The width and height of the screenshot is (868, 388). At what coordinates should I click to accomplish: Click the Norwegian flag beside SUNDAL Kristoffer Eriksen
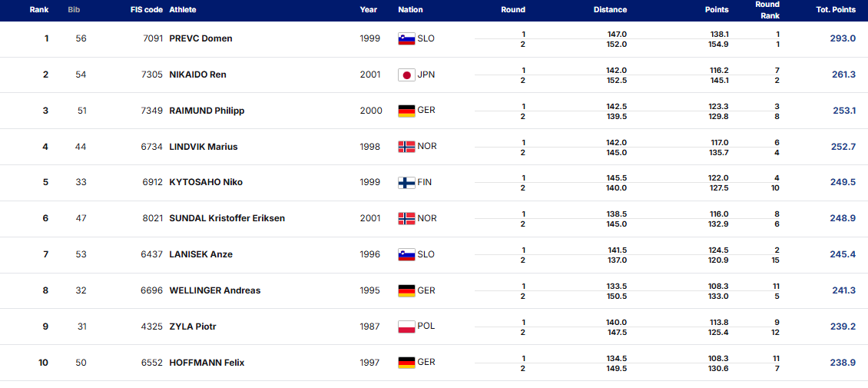click(x=406, y=218)
